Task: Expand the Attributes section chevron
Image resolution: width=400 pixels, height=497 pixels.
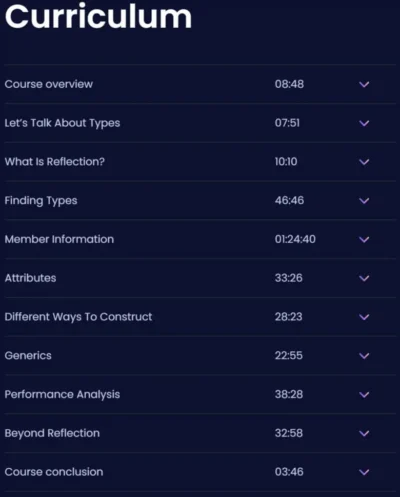Action: [x=364, y=278]
